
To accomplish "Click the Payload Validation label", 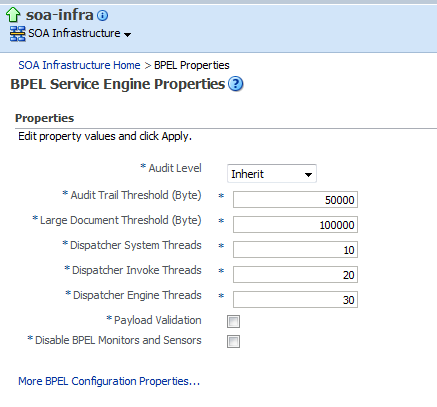I will point(158,320).
